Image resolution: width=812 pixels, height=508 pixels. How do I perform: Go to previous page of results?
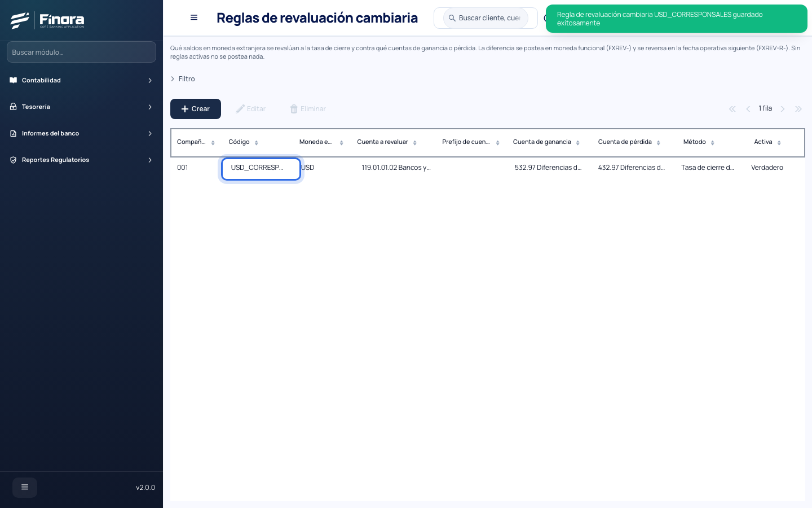point(748,109)
